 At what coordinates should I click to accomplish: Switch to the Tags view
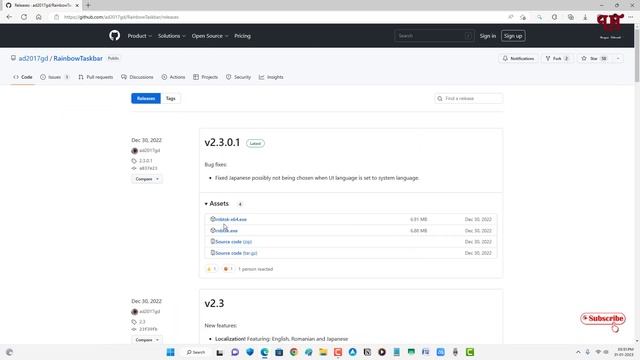[171, 98]
